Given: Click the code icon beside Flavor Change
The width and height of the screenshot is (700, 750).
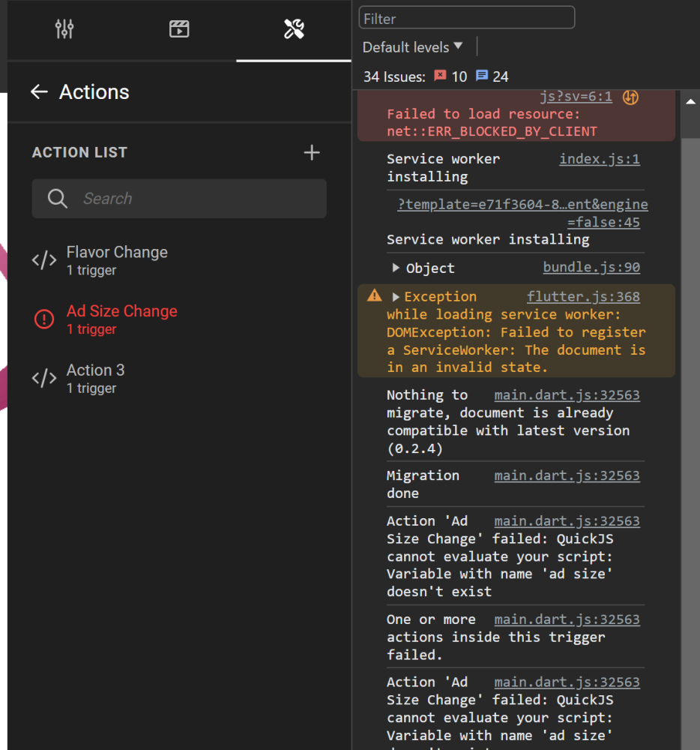Looking at the screenshot, I should pos(44,260).
